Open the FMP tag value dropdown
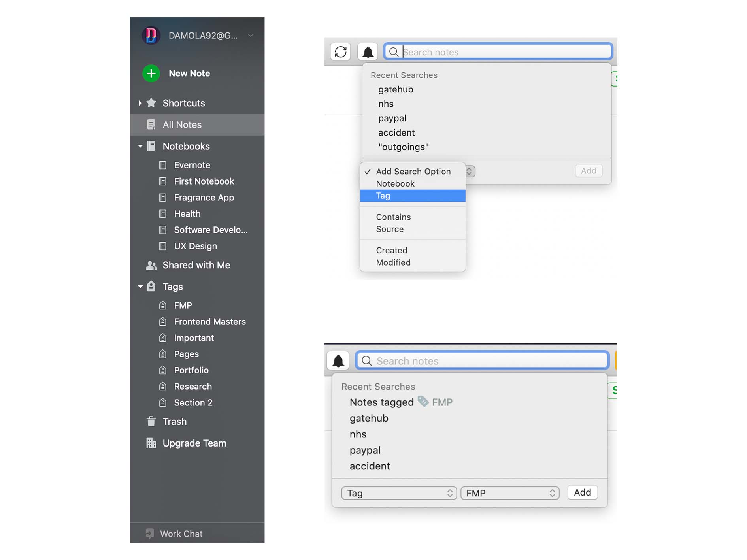Viewport: 747px width, 560px height. coord(510,493)
